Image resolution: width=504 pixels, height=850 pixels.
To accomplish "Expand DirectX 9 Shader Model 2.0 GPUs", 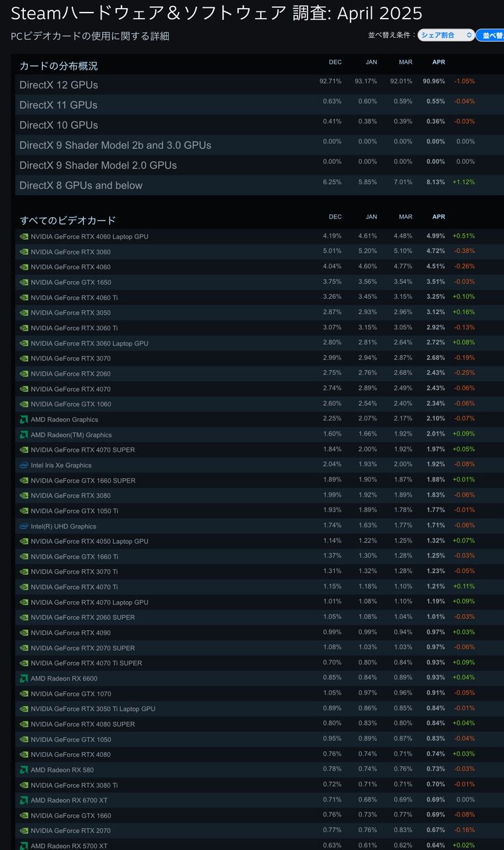I will [259, 165].
